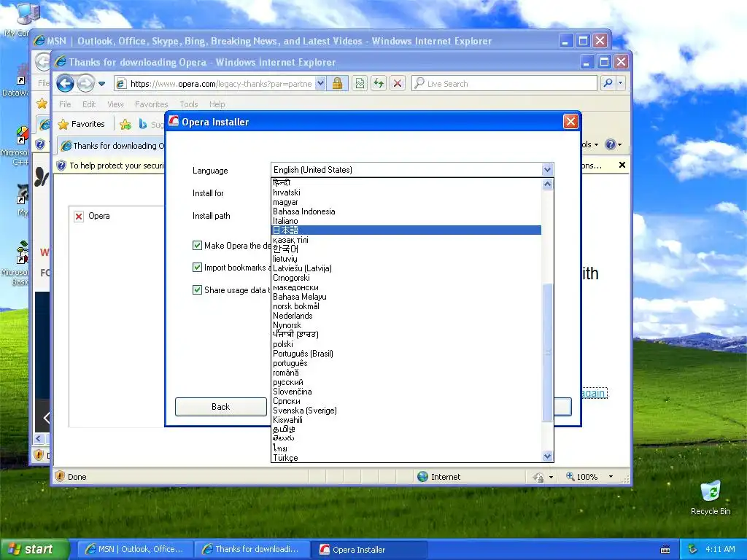Click the Live Search input box
Image resolution: width=747 pixels, height=560 pixels.
click(505, 84)
